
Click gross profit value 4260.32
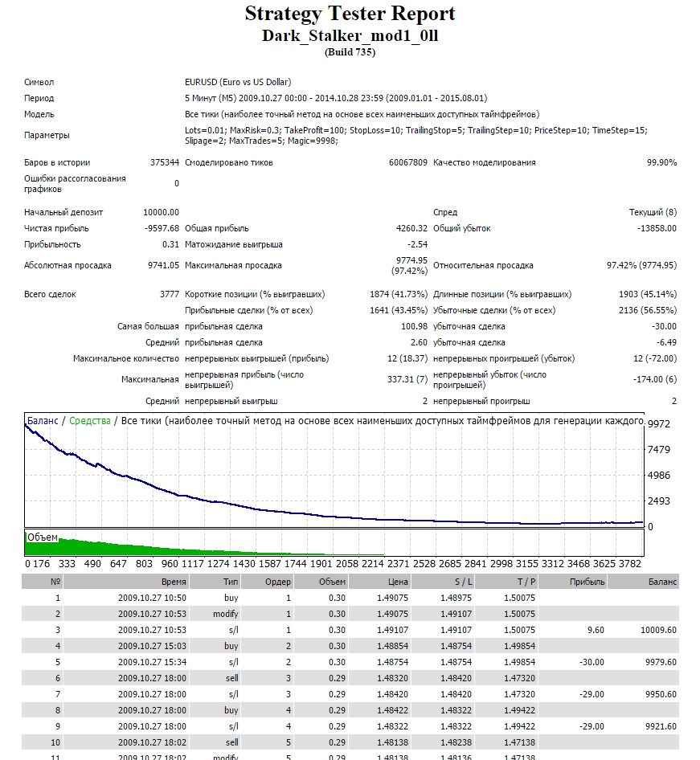pos(411,228)
